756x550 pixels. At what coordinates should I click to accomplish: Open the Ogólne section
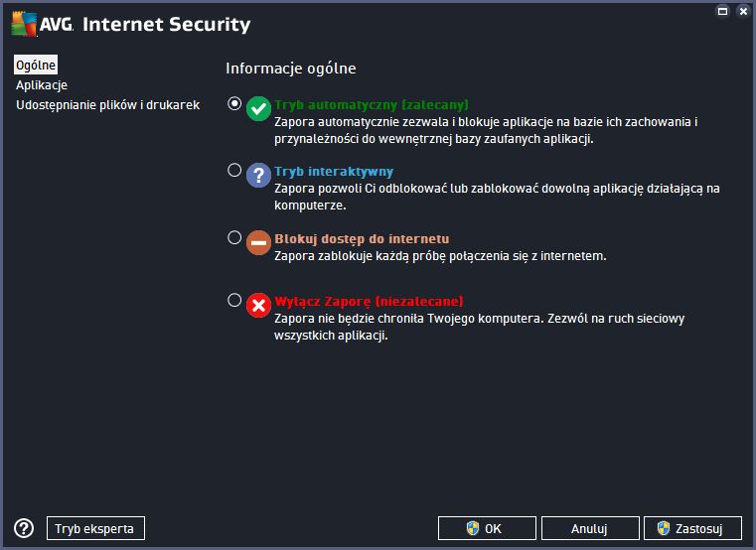tap(36, 65)
